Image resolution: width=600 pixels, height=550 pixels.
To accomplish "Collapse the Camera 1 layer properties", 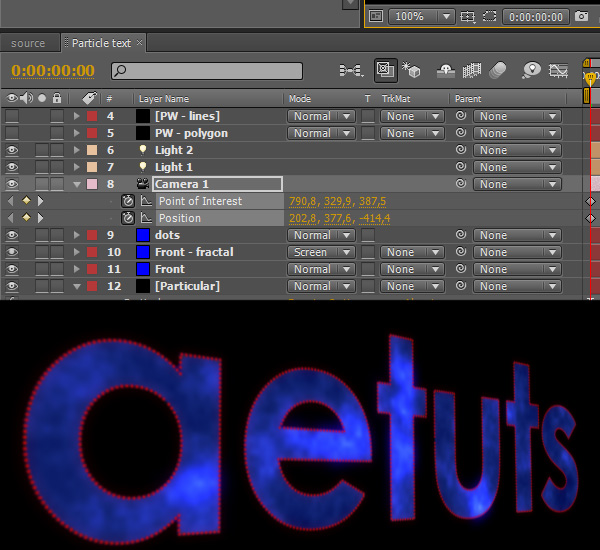I will tap(77, 184).
